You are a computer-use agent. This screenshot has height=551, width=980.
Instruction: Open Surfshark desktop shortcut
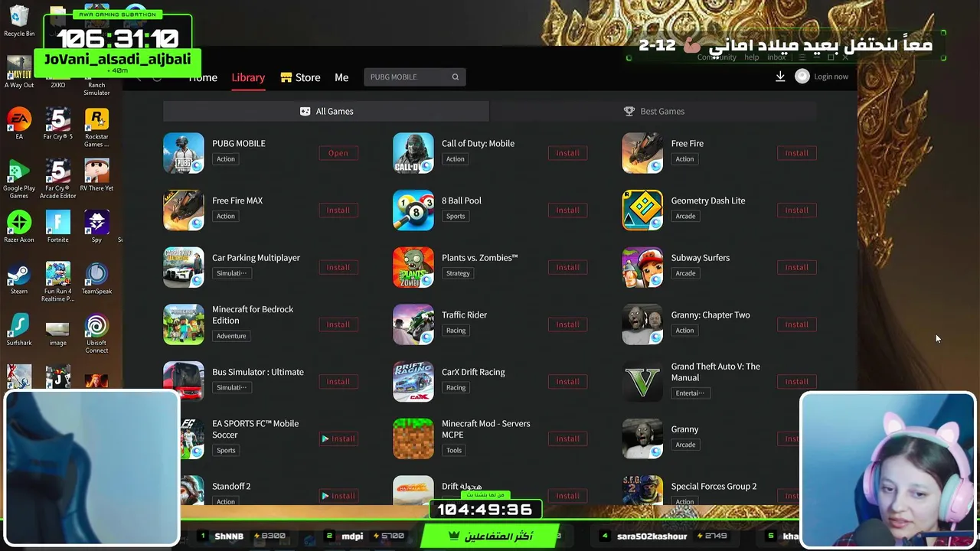(x=19, y=330)
